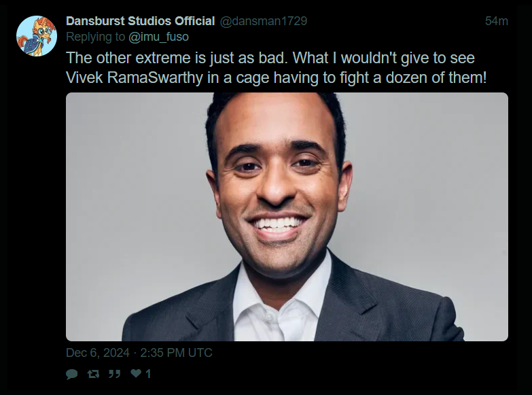This screenshot has height=395, width=532.
Task: Click the like count number 1
Action: [x=148, y=374]
